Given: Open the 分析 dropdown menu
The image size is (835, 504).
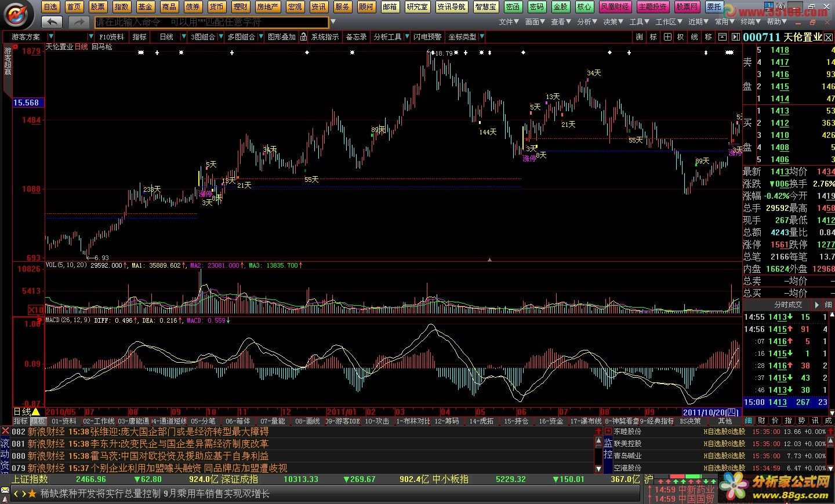Looking at the screenshot, I should point(587,21).
